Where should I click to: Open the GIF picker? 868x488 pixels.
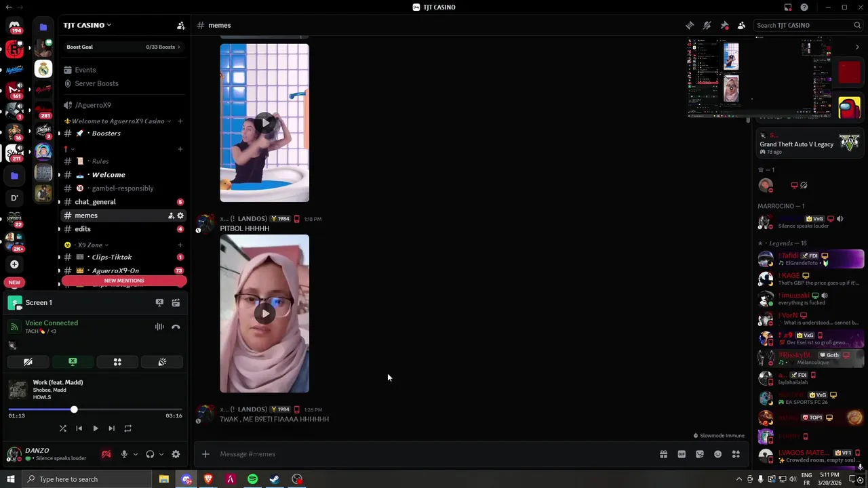(x=682, y=454)
